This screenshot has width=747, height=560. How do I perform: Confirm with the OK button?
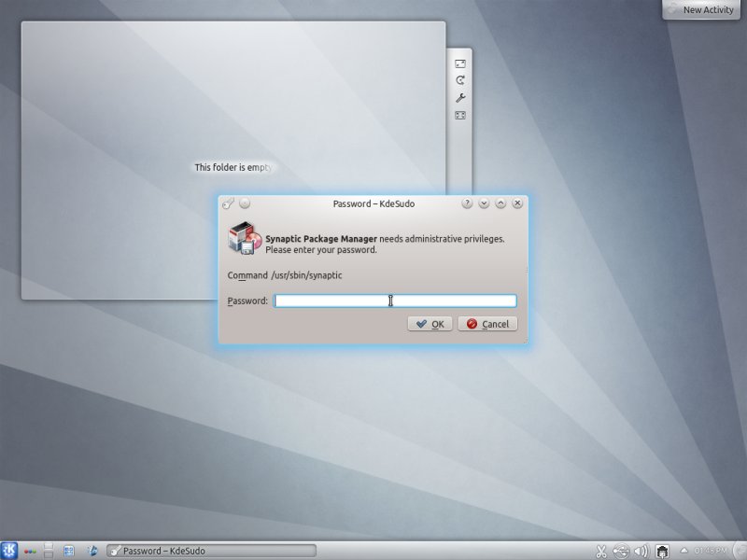point(430,324)
